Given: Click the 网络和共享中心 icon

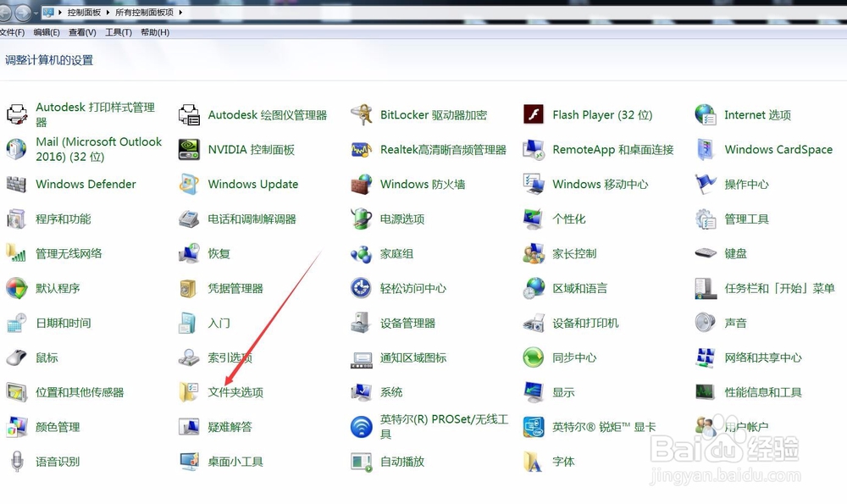Looking at the screenshot, I should tap(706, 357).
